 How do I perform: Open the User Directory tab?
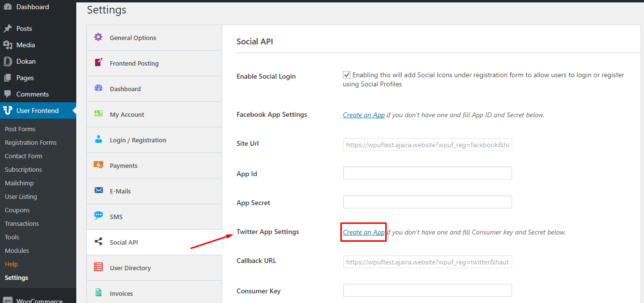154,268
